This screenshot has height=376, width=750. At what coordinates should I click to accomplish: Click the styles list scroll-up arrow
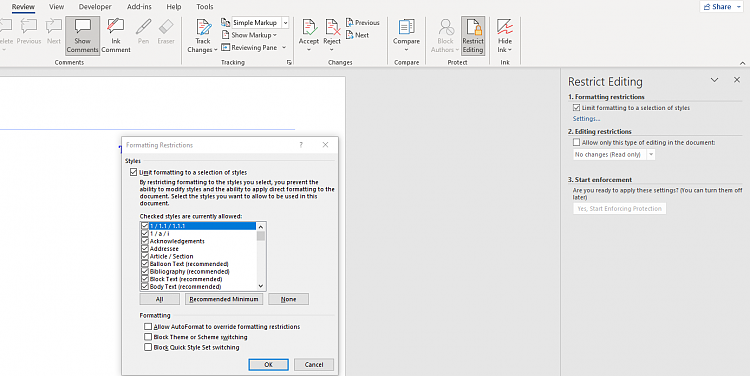pyautogui.click(x=261, y=226)
